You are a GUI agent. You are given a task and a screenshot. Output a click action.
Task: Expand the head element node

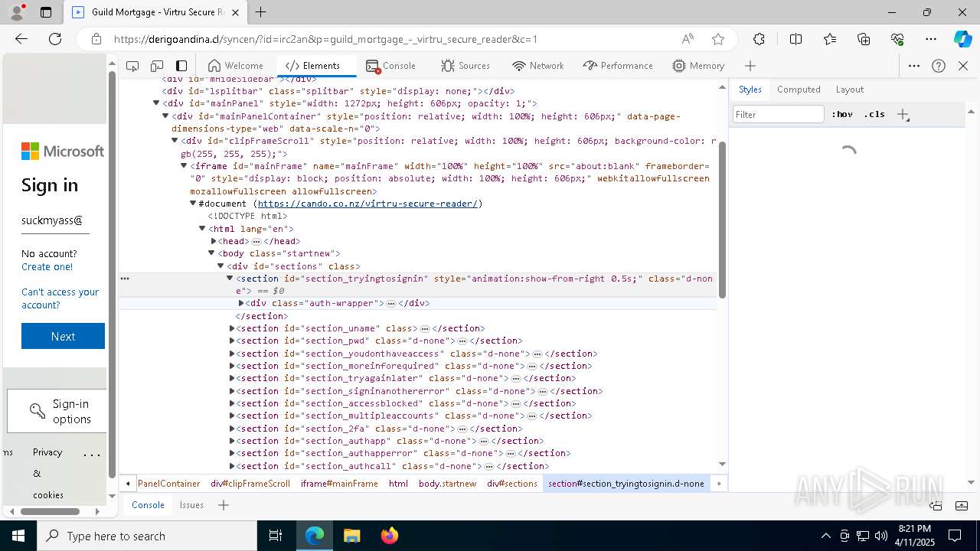pos(214,241)
